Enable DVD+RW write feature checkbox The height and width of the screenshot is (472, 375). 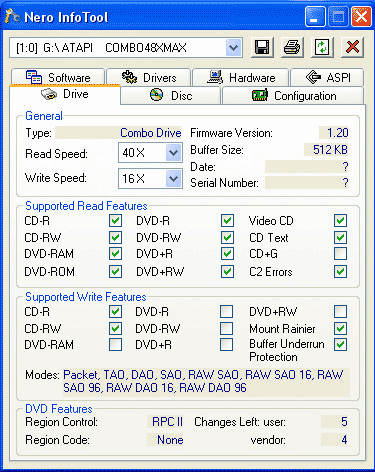click(340, 312)
